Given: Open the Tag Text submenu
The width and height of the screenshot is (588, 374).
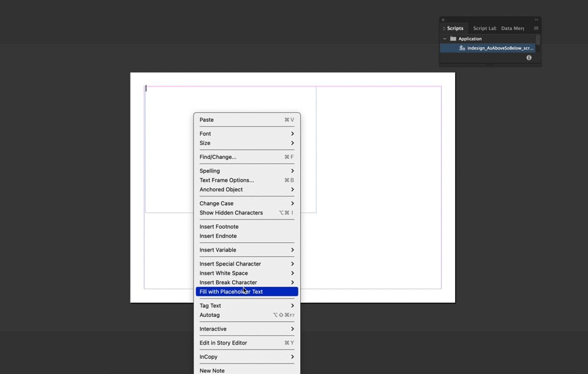Looking at the screenshot, I should [x=247, y=306].
